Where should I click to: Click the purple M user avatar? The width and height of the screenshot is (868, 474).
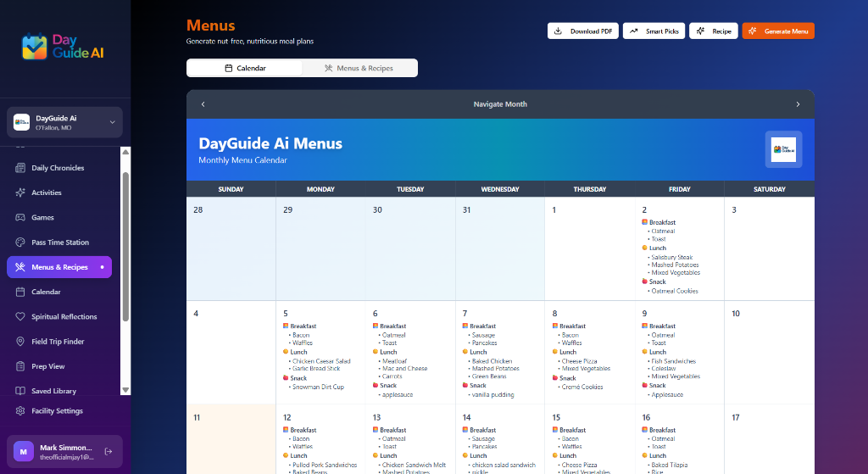point(23,451)
